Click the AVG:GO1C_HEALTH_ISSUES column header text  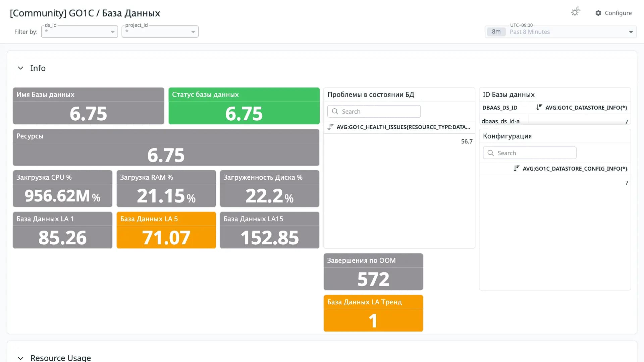click(x=404, y=127)
